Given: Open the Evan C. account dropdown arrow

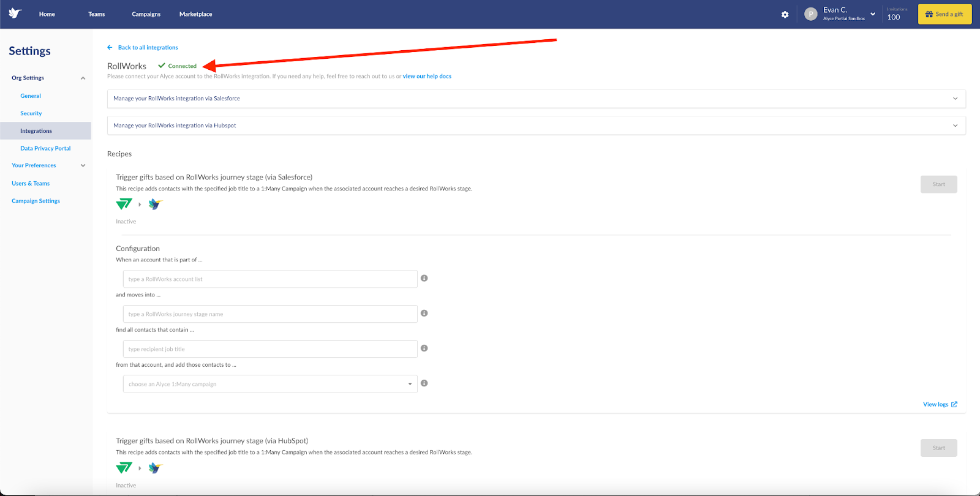Looking at the screenshot, I should click(873, 14).
